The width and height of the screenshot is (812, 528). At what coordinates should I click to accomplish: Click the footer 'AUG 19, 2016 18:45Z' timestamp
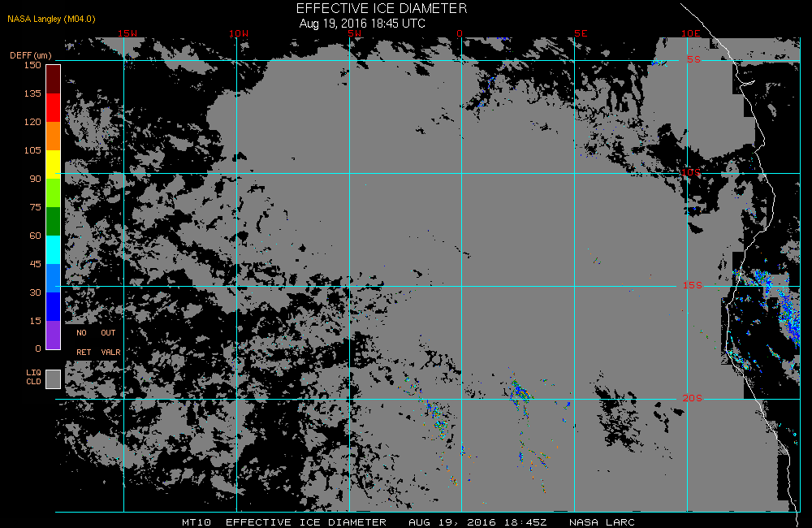(477, 522)
